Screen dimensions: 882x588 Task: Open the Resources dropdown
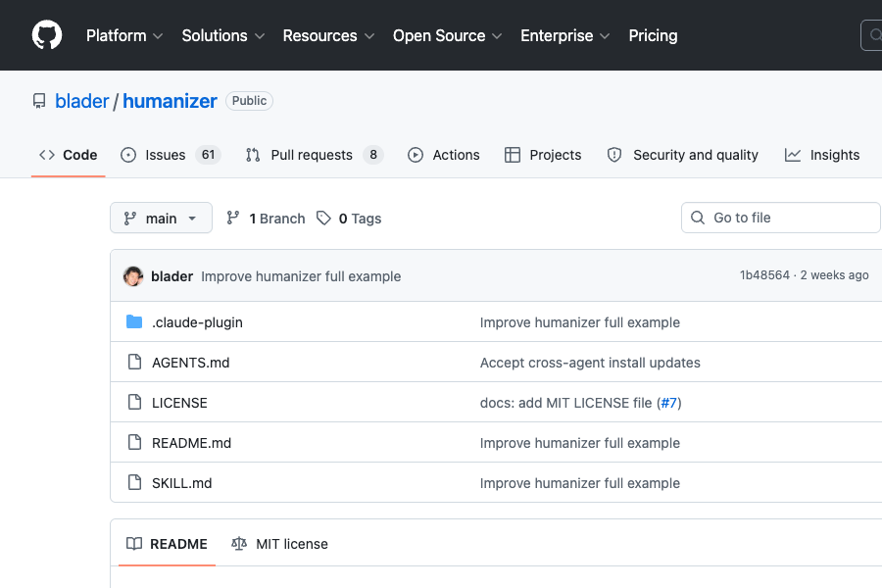coord(328,35)
